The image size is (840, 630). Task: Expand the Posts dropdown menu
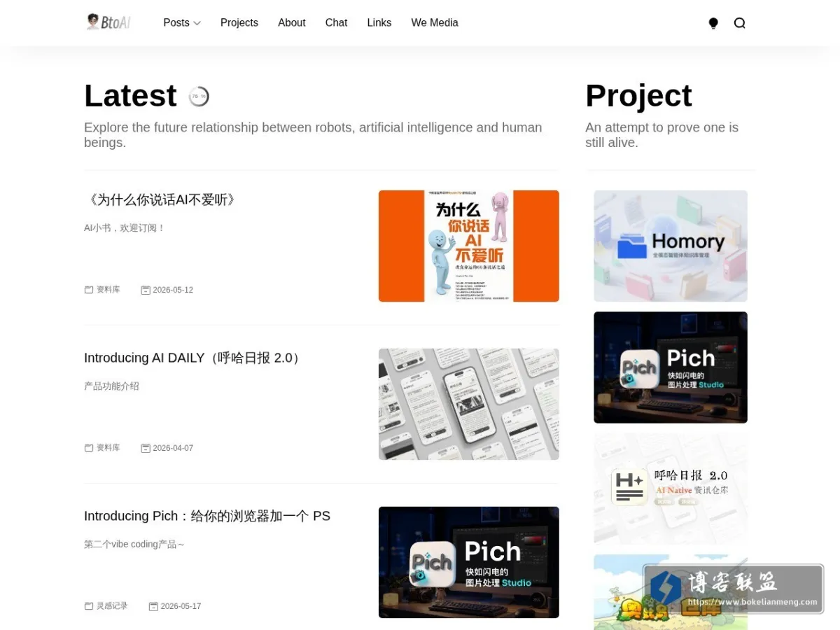click(x=182, y=22)
